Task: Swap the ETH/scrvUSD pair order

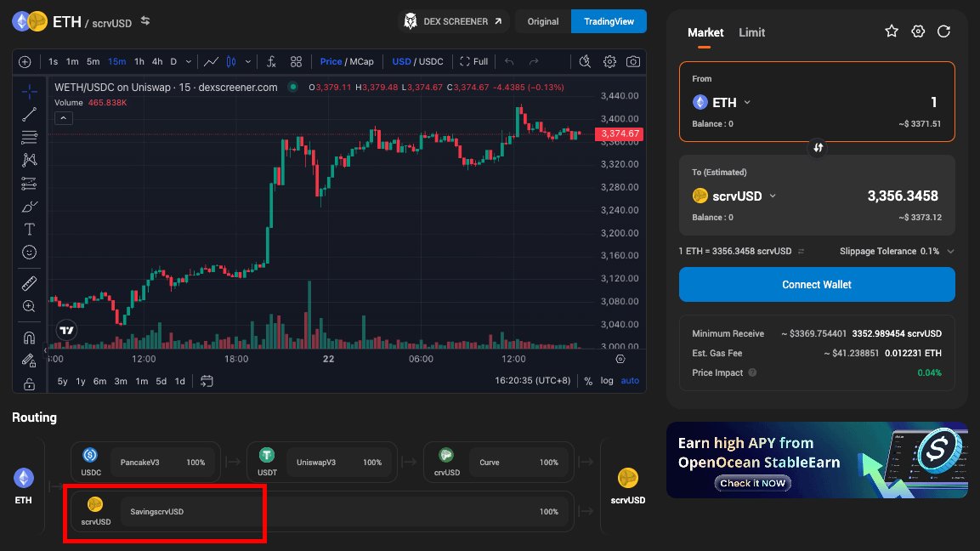Action: coord(145,20)
